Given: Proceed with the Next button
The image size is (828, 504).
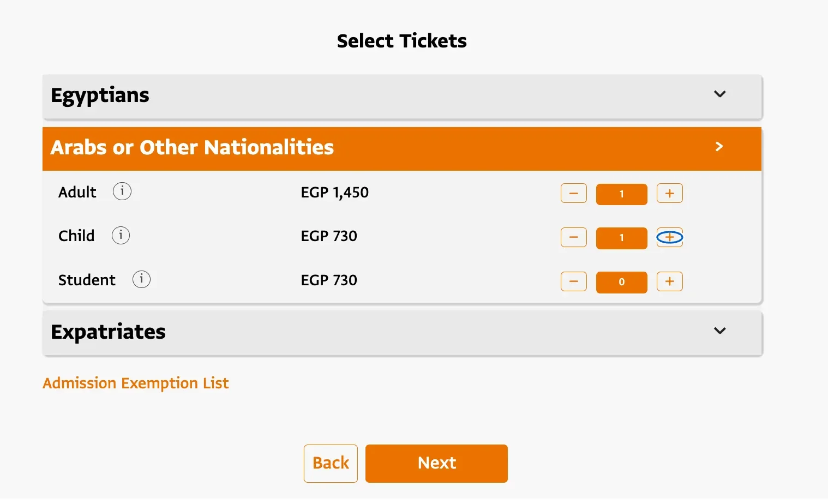Looking at the screenshot, I should tap(436, 464).
